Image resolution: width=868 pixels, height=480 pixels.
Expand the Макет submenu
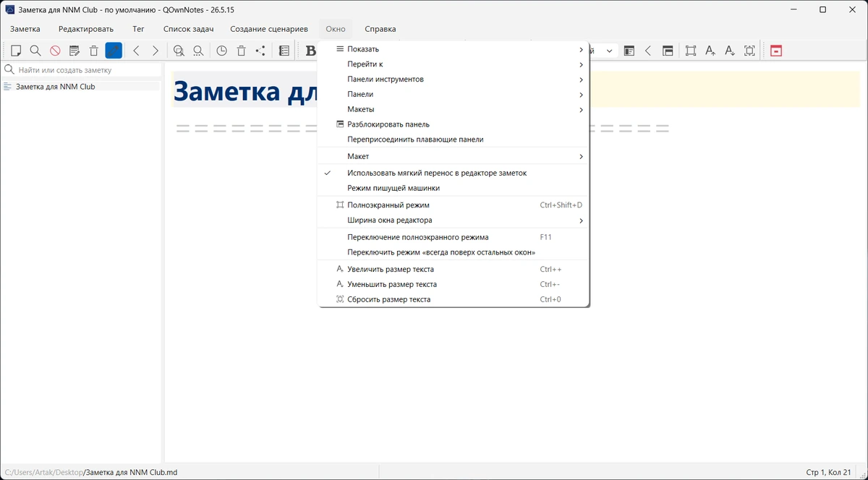tap(454, 156)
